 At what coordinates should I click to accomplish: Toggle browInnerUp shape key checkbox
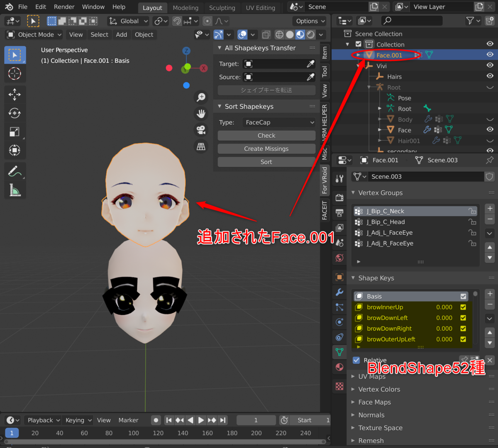pyautogui.click(x=463, y=307)
